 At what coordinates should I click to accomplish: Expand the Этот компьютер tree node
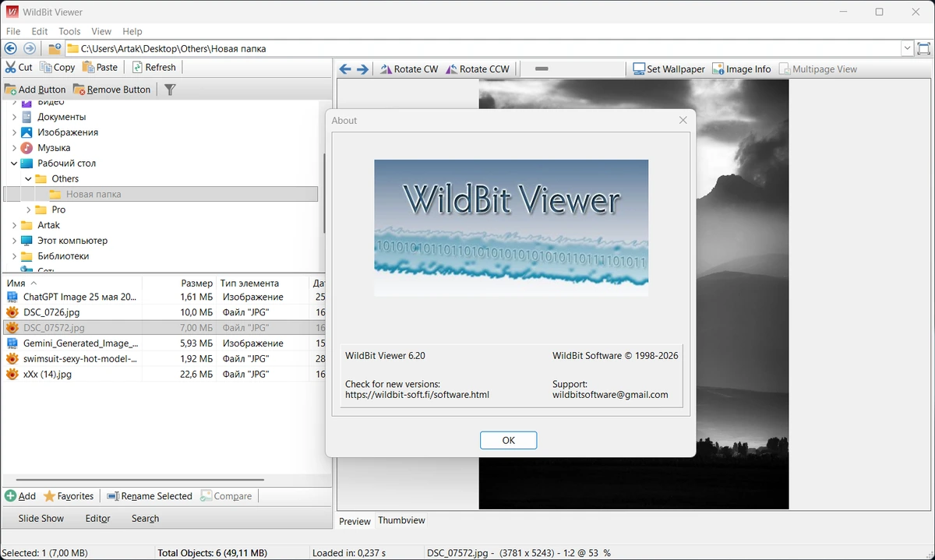(14, 241)
